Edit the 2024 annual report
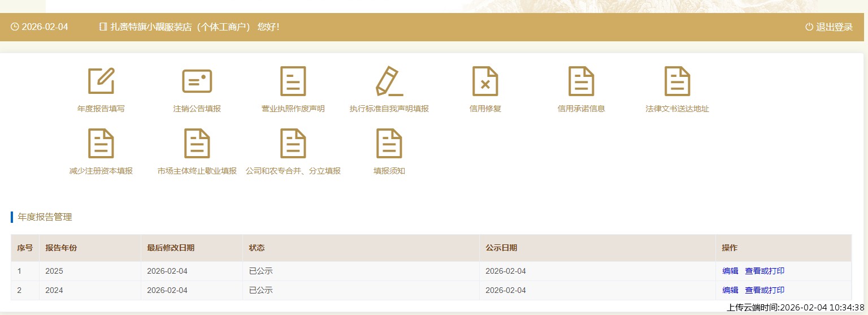This screenshot has height=315, width=868. pos(730,290)
